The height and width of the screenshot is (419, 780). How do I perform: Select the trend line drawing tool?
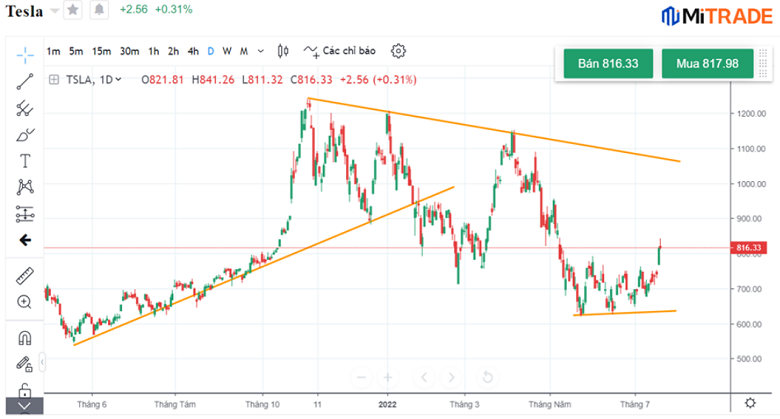coord(25,80)
